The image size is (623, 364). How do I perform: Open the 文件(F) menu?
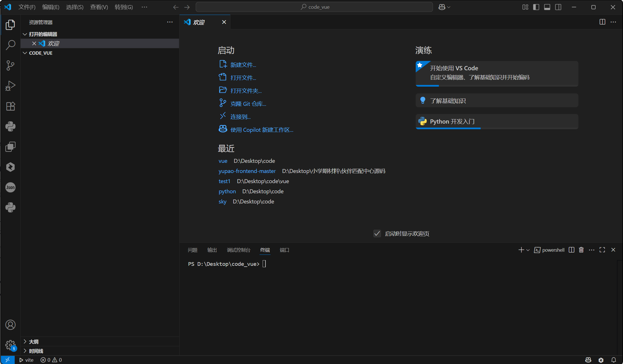click(x=27, y=7)
